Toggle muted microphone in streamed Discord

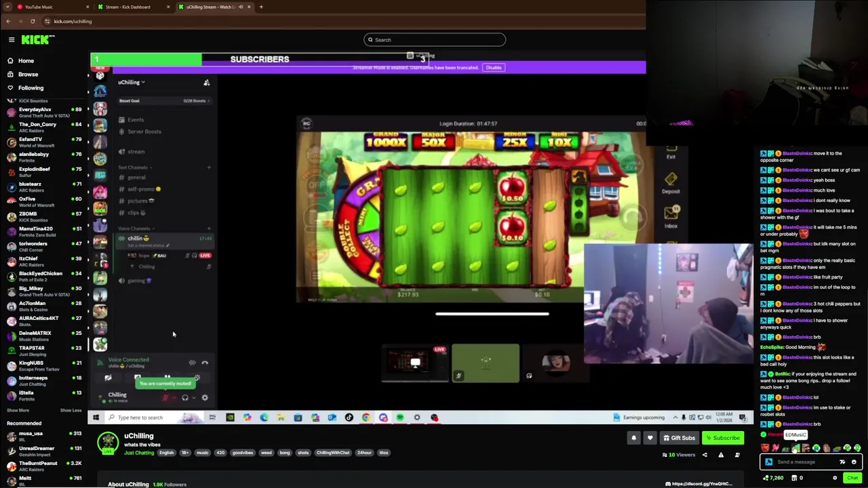pyautogui.click(x=165, y=398)
